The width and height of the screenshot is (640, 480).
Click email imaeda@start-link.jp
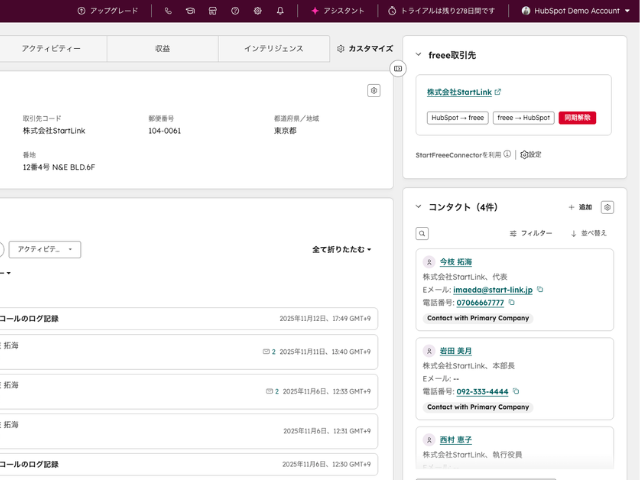(493, 290)
